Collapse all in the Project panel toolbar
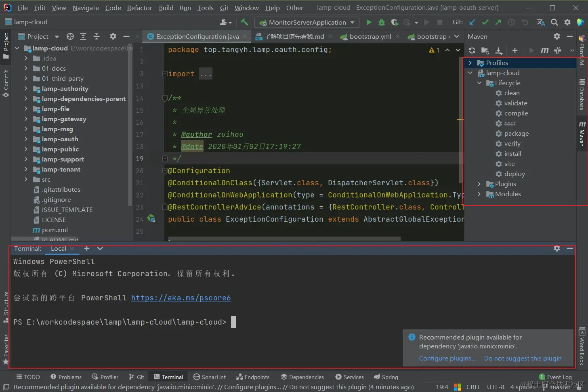This screenshot has width=588, height=392. click(97, 37)
